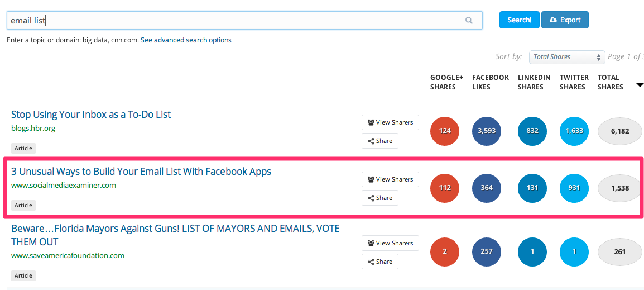Click the Export button
Viewport: 644px width, 290px height.
coord(565,20)
